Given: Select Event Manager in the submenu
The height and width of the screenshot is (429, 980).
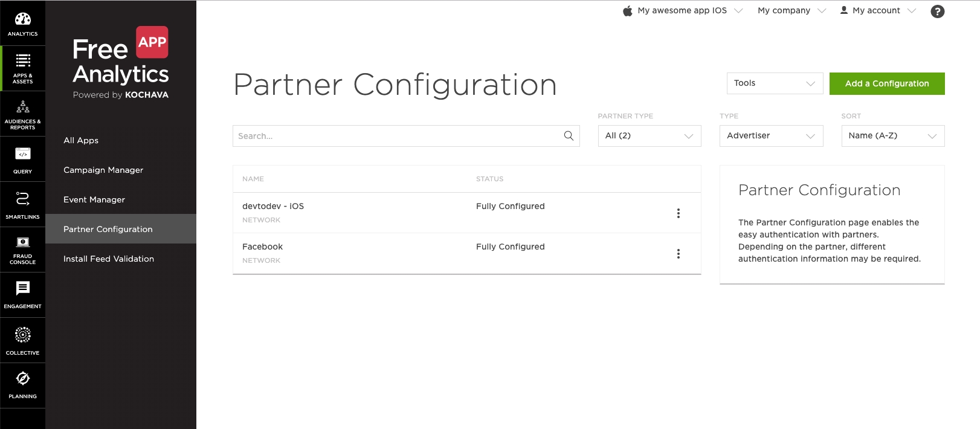Looking at the screenshot, I should coord(94,199).
